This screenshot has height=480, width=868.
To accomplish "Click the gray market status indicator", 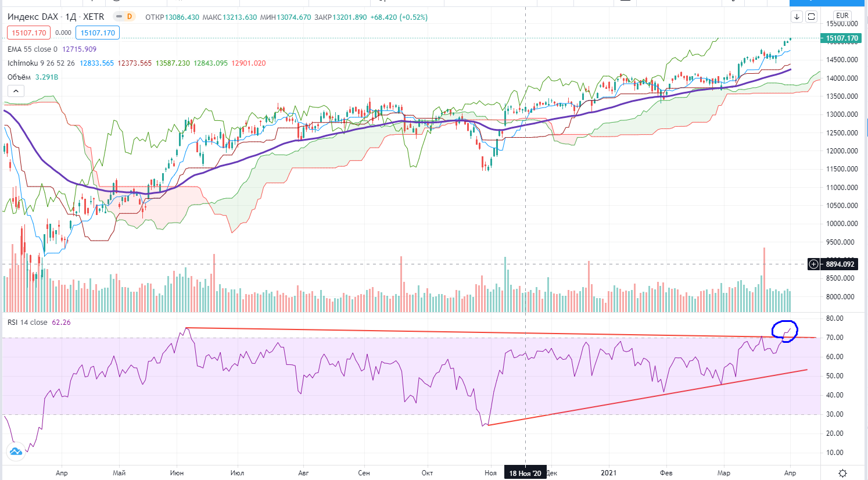I will point(118,17).
